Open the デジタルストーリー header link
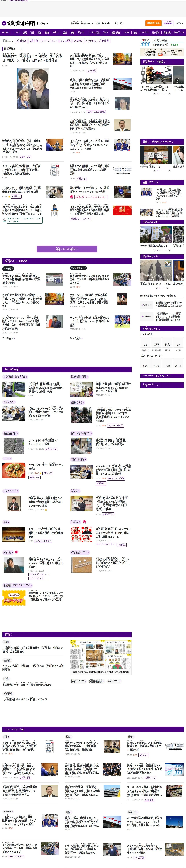 162,142
